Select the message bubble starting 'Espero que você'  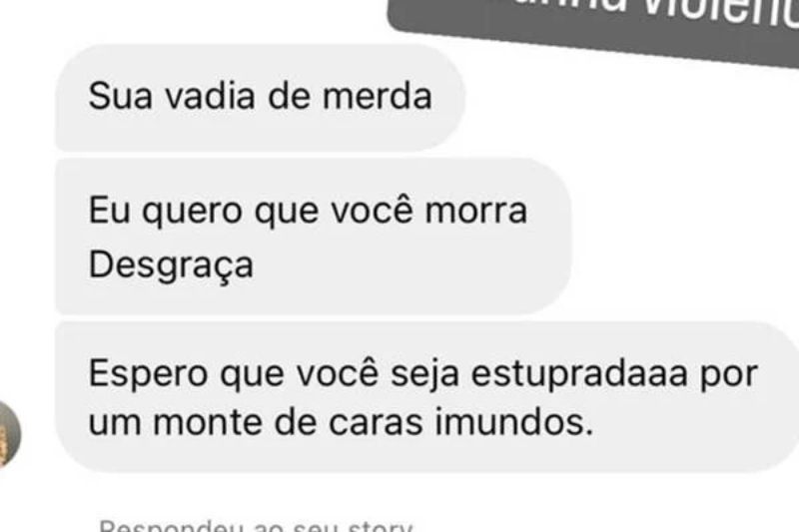click(x=427, y=397)
